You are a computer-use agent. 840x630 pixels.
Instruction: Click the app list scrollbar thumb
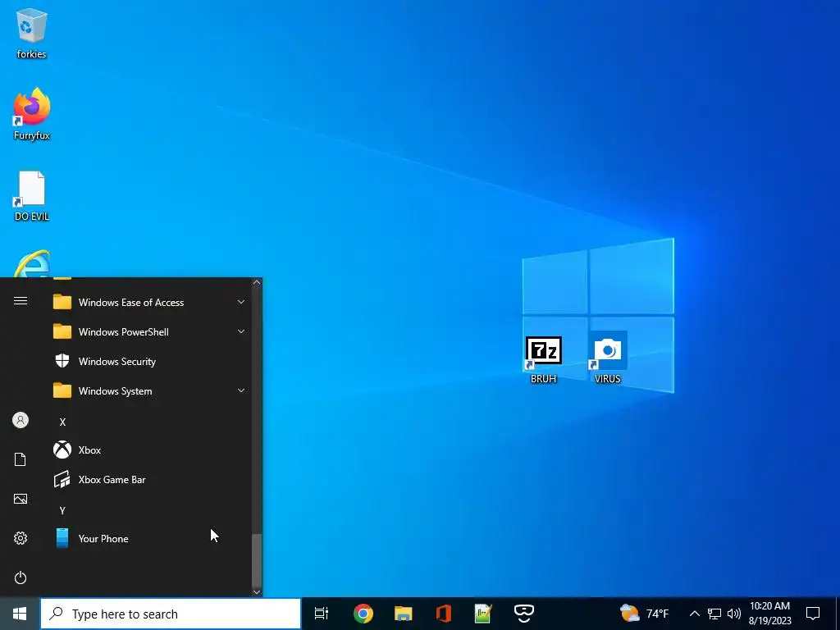tap(257, 559)
